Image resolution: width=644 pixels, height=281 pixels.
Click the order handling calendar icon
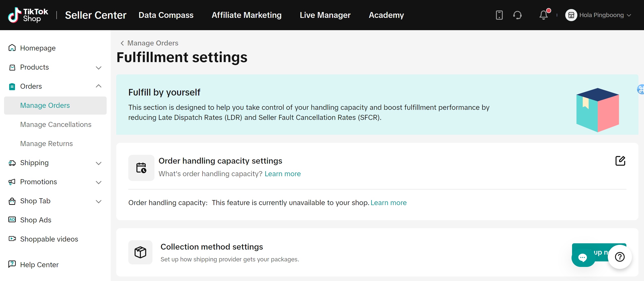(141, 168)
